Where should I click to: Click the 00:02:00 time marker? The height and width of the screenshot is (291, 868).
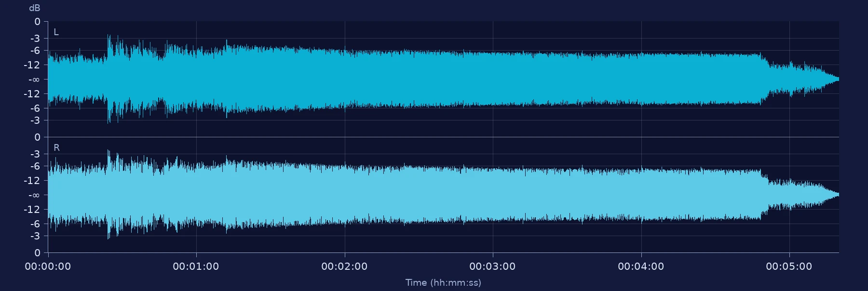pyautogui.click(x=344, y=266)
